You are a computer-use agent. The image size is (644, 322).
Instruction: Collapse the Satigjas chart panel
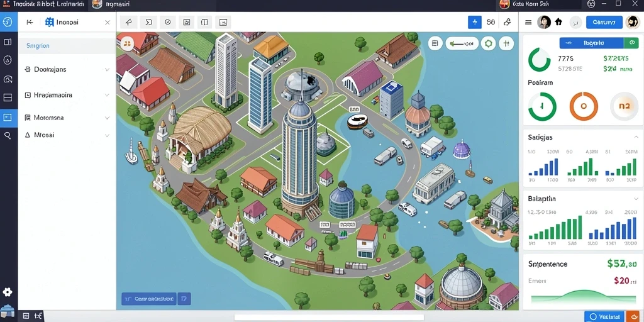pos(636,137)
